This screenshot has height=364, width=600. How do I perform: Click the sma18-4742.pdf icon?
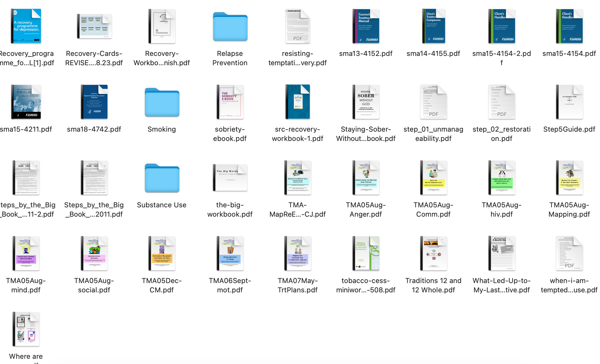click(x=94, y=102)
